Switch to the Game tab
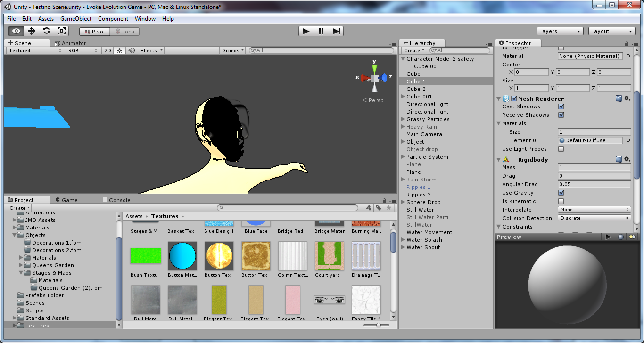This screenshot has height=343, width=644. click(66, 200)
